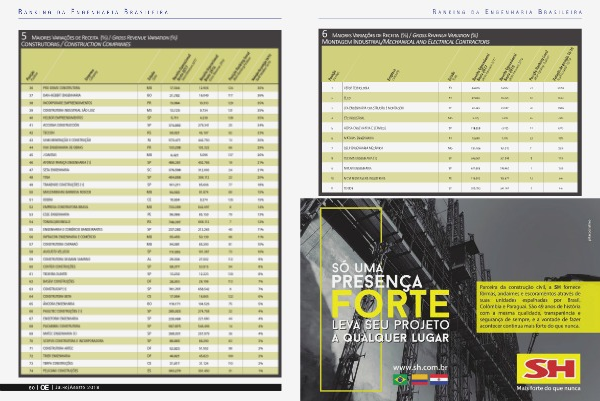Click row 41 in the construction companies table
Viewport: 600px width, 401px height.
[150, 125]
